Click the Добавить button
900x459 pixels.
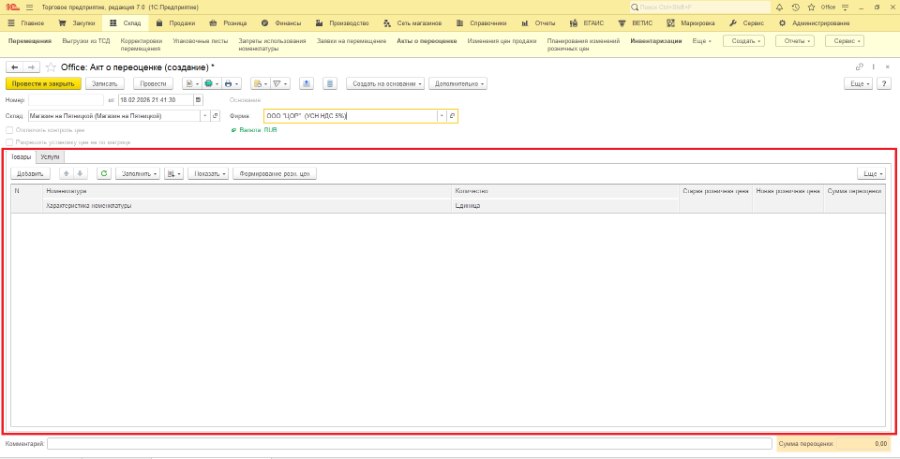click(30, 173)
